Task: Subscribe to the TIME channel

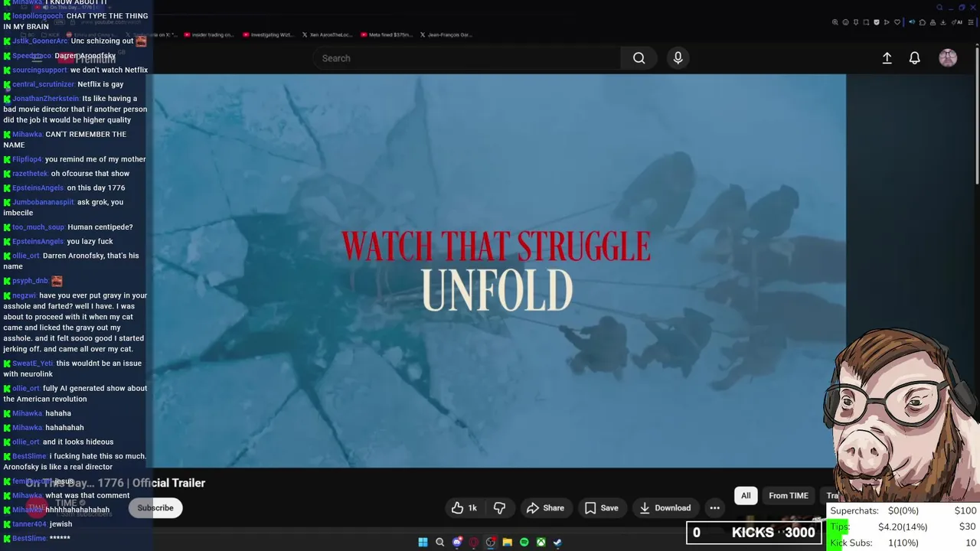Action: pyautogui.click(x=155, y=508)
